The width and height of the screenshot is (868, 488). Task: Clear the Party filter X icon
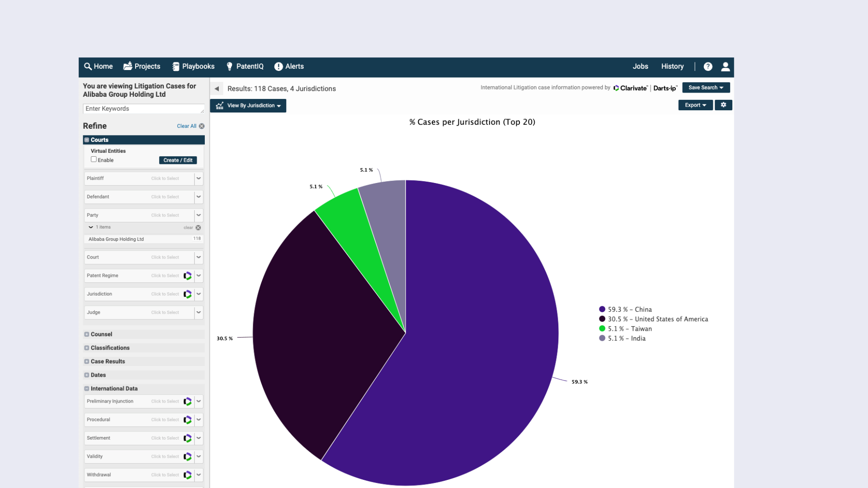[x=198, y=228]
